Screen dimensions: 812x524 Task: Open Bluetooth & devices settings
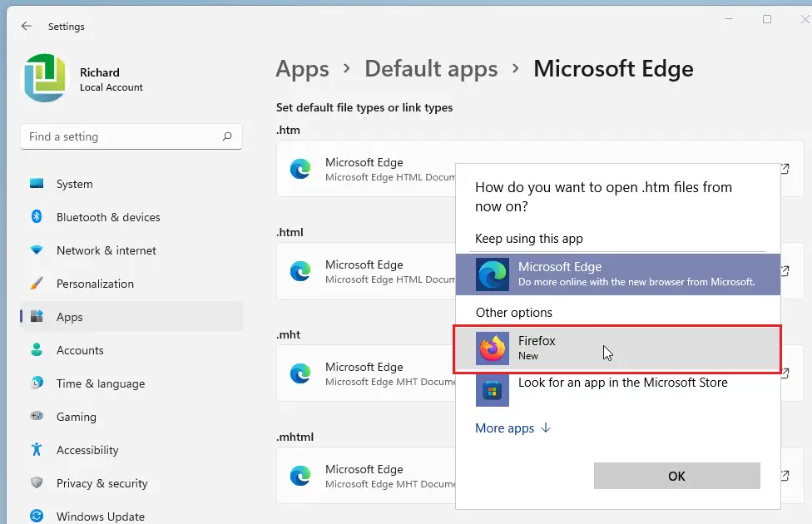[131, 217]
